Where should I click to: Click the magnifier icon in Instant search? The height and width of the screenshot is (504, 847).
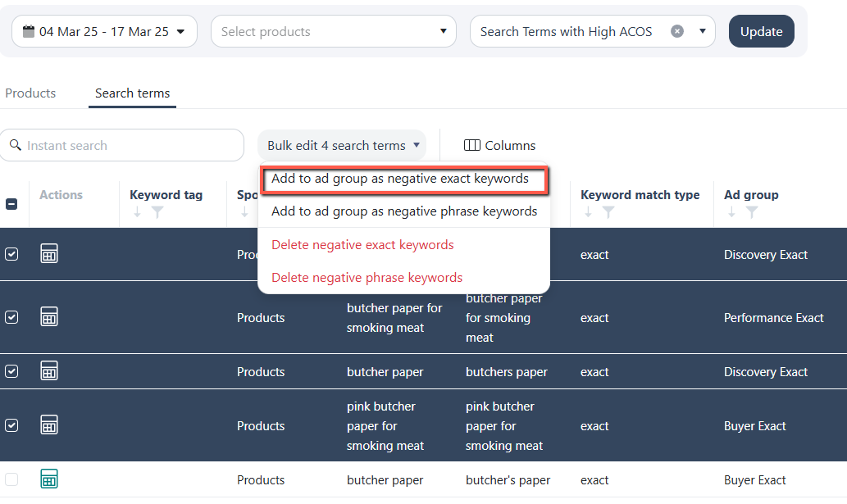click(x=16, y=144)
